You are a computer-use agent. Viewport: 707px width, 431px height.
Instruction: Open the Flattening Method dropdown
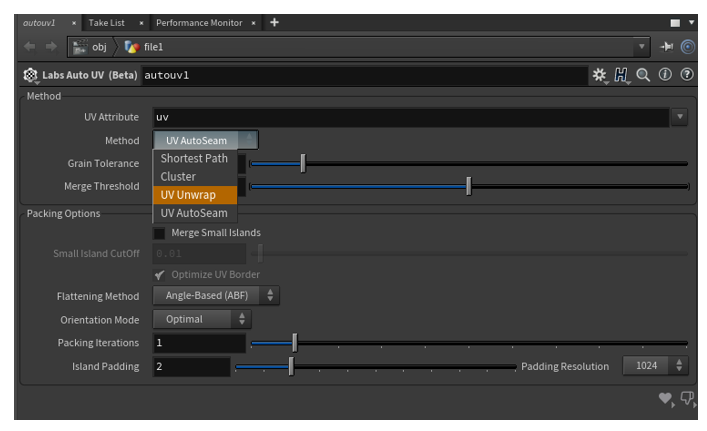click(216, 296)
